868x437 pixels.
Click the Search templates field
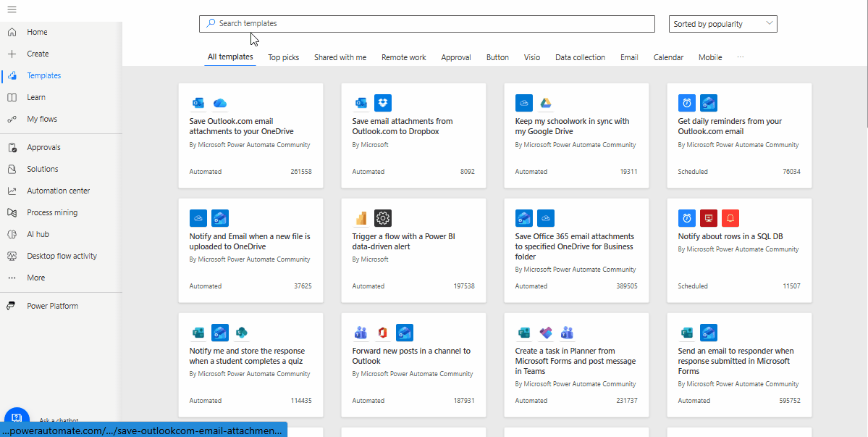(x=427, y=24)
